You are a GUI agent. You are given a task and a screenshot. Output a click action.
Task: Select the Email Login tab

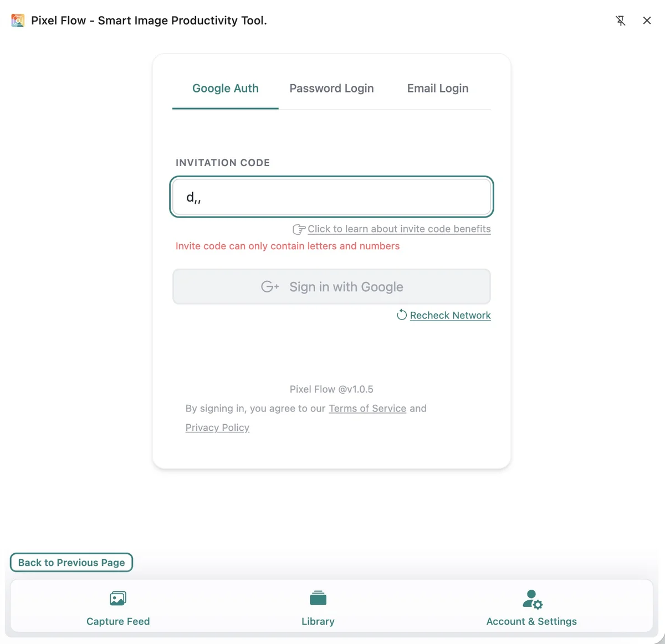[x=438, y=89]
